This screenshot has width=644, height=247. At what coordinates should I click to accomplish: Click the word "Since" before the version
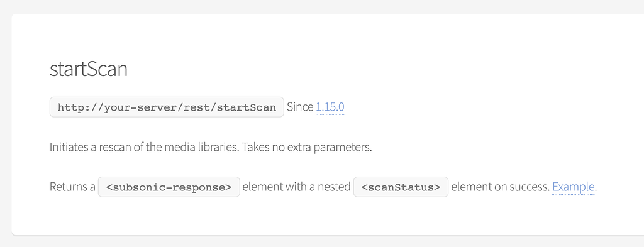point(300,107)
